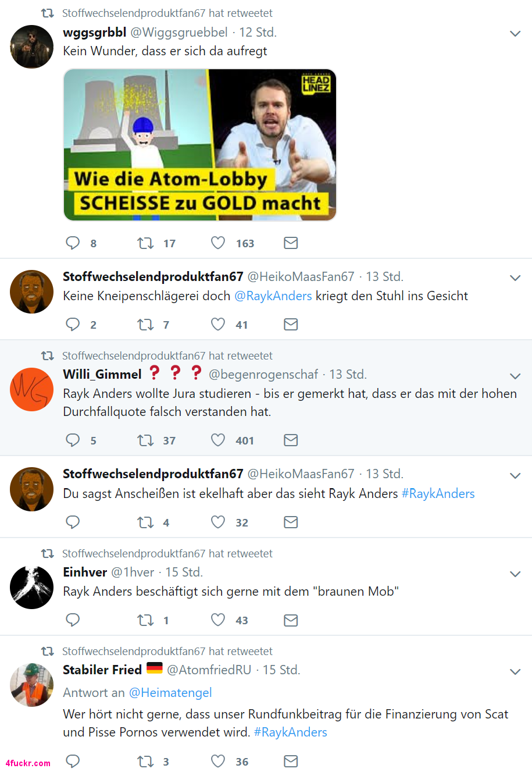Visit Stabiler Fried's profile name
Viewport: 532px width, 772px height.
point(102,670)
